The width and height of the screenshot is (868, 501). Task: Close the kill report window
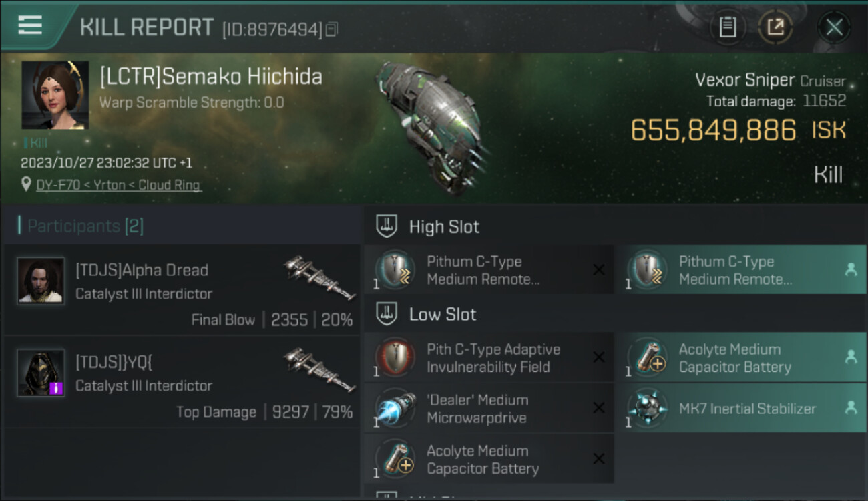tap(834, 27)
